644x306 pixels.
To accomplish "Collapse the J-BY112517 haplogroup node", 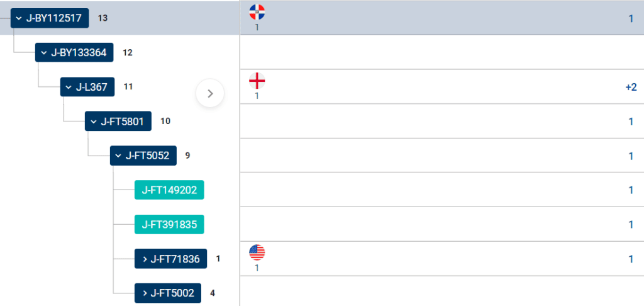I will [19, 18].
